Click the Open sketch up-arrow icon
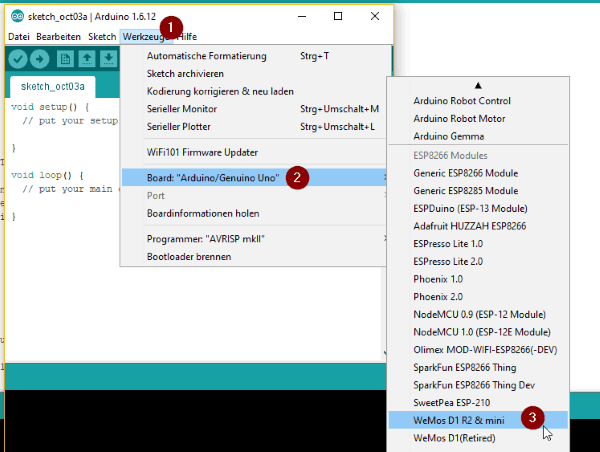The height and width of the screenshot is (452, 600). click(88, 59)
